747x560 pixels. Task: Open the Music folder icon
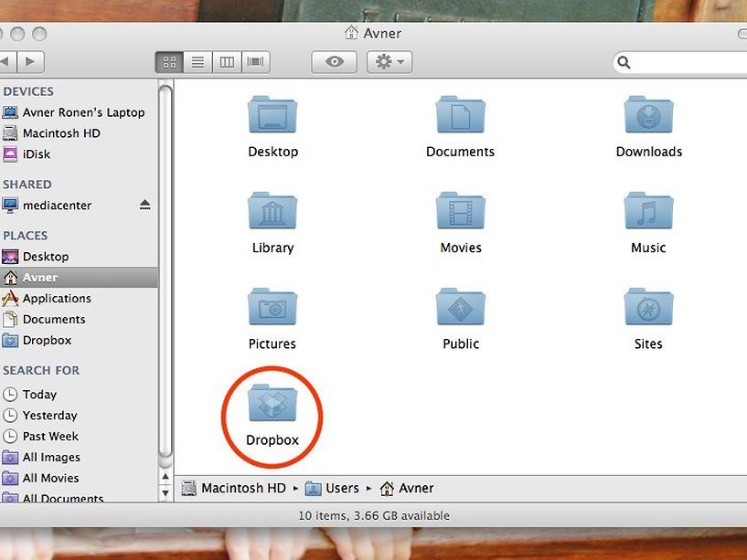[x=648, y=210]
